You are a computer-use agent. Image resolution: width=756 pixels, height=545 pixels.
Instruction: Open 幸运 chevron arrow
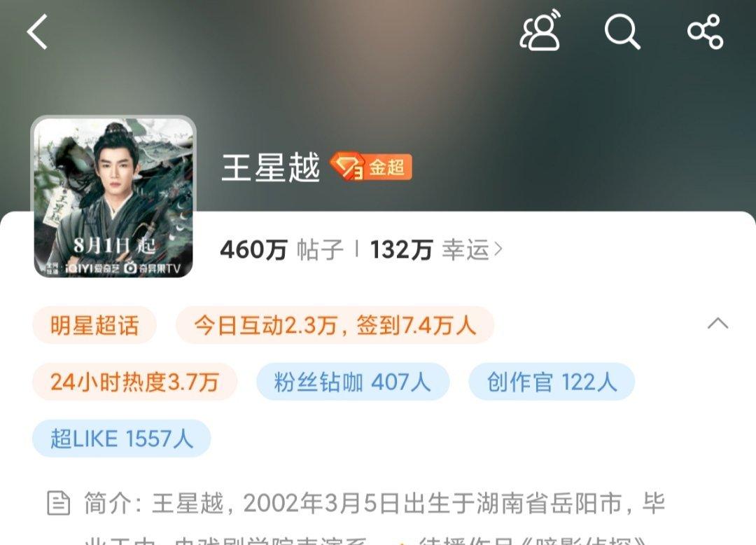pos(498,249)
